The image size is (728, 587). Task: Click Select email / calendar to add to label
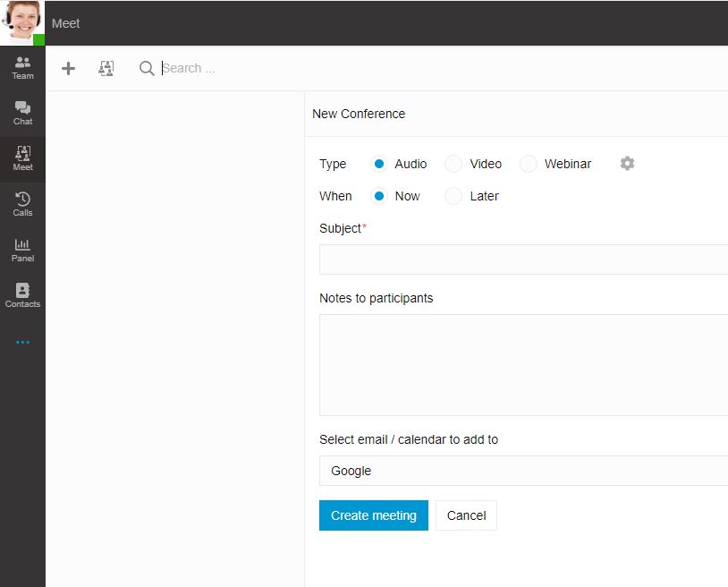tap(409, 439)
